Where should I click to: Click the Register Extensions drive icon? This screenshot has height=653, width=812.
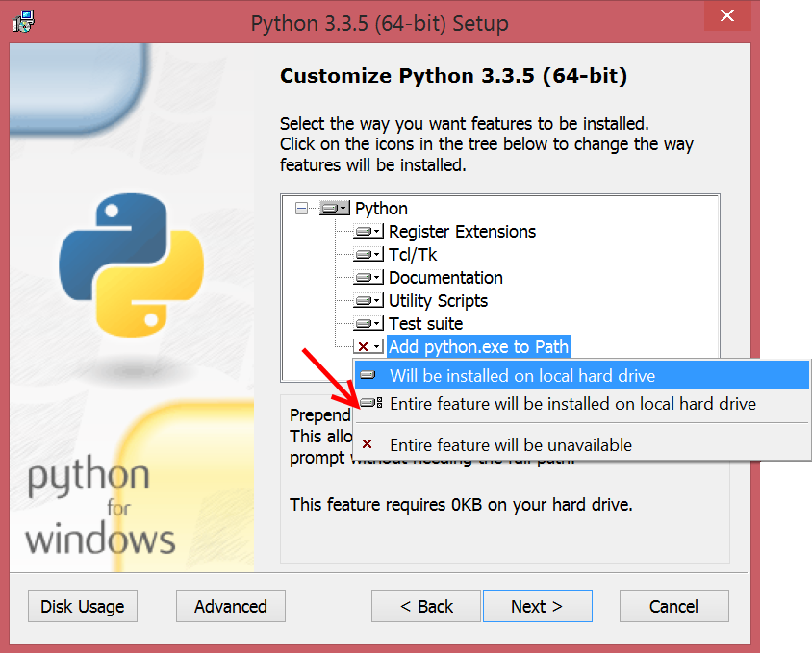368,232
